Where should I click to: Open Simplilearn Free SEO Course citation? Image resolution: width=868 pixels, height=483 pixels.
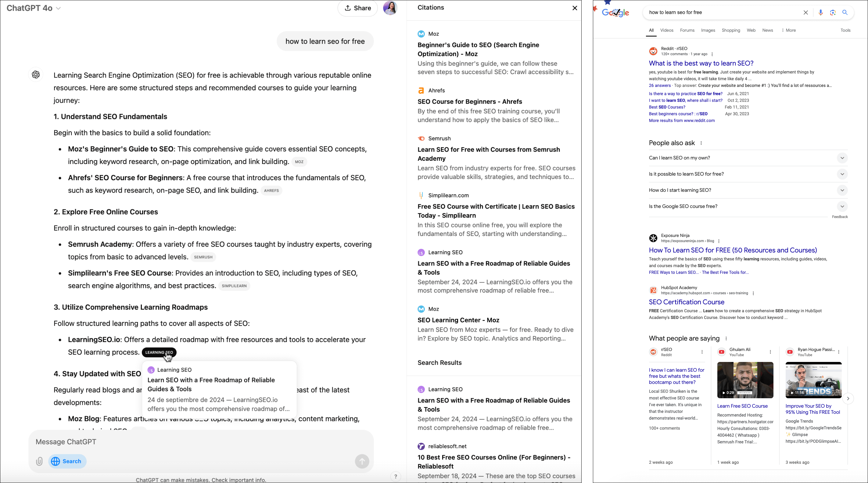496,211
